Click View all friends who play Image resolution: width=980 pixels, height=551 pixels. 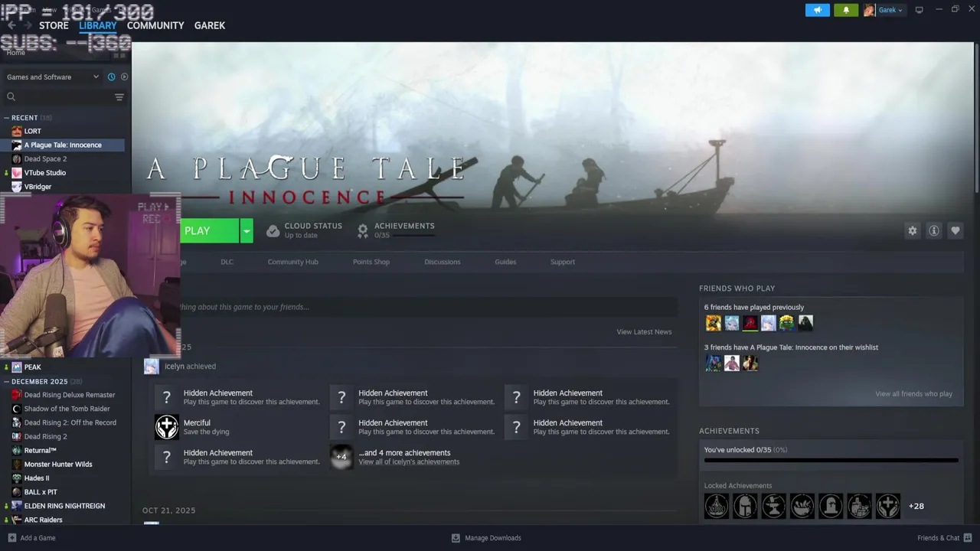(914, 394)
